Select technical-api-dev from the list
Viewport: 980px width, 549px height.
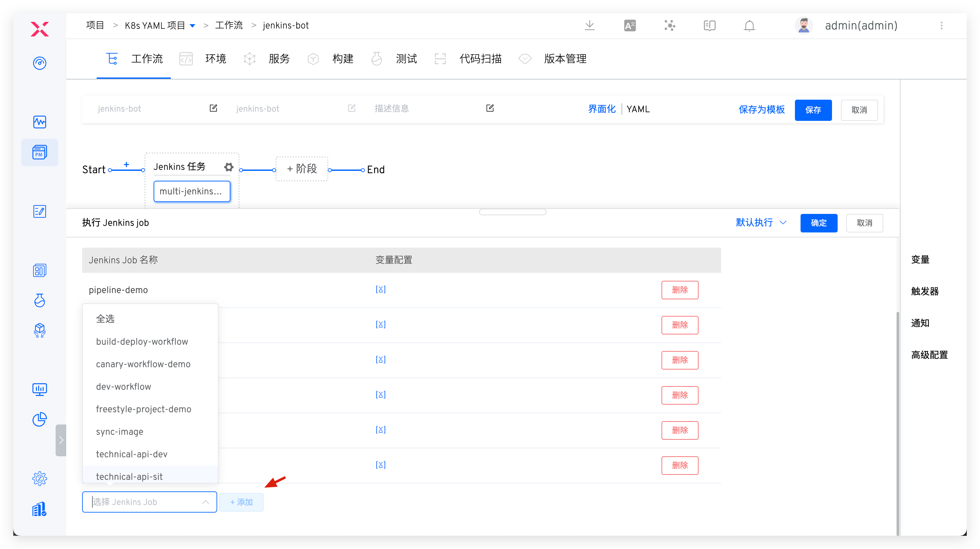tap(150, 454)
